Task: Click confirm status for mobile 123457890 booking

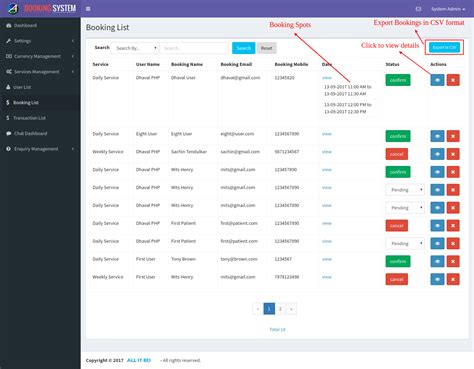Action: coord(398,172)
